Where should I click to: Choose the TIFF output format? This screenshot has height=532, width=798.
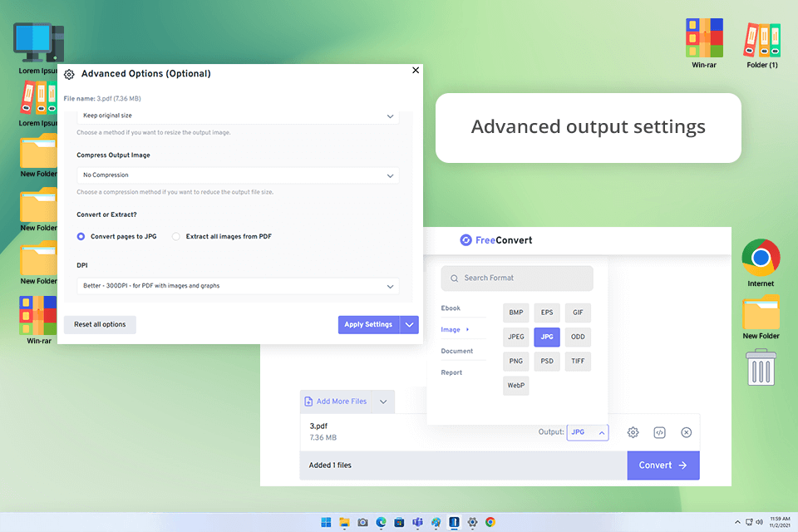578,361
